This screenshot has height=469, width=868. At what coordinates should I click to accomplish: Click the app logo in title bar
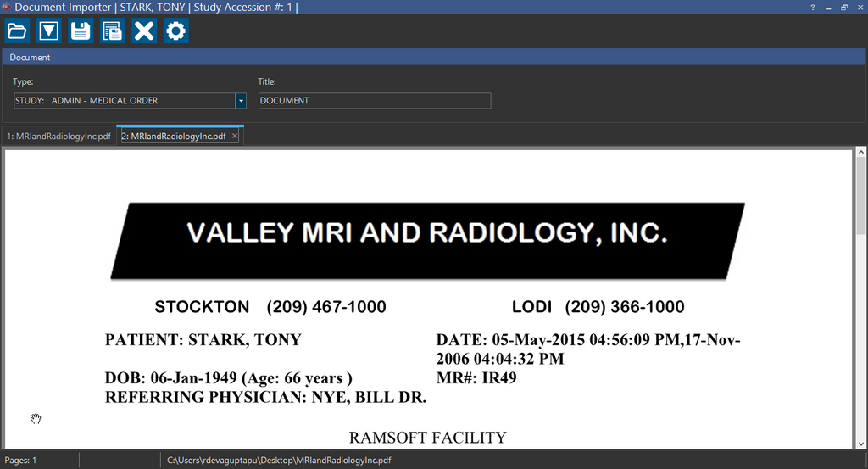click(7, 7)
